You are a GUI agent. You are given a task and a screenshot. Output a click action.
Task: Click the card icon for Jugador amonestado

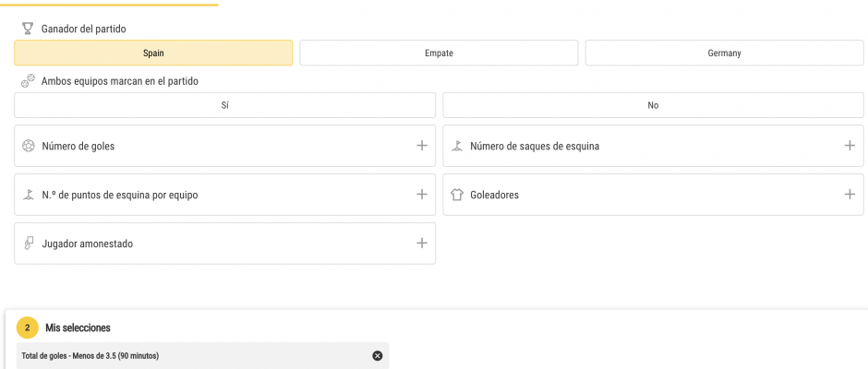point(29,244)
